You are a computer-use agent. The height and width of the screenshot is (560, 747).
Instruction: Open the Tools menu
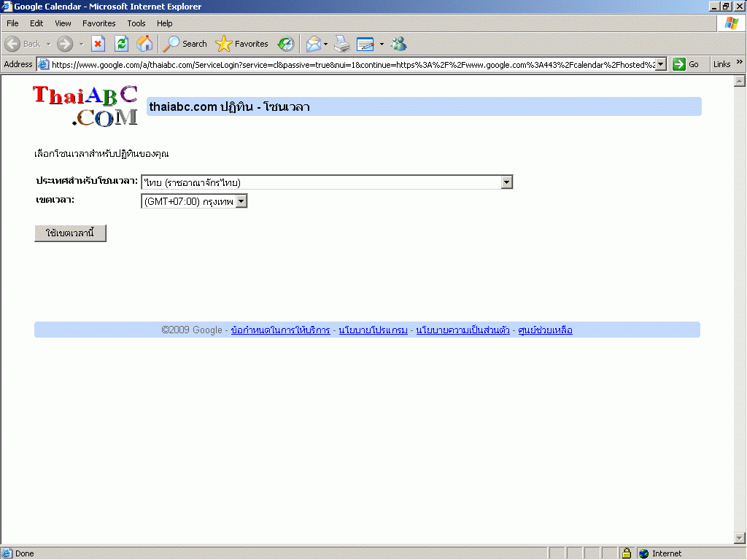(136, 23)
